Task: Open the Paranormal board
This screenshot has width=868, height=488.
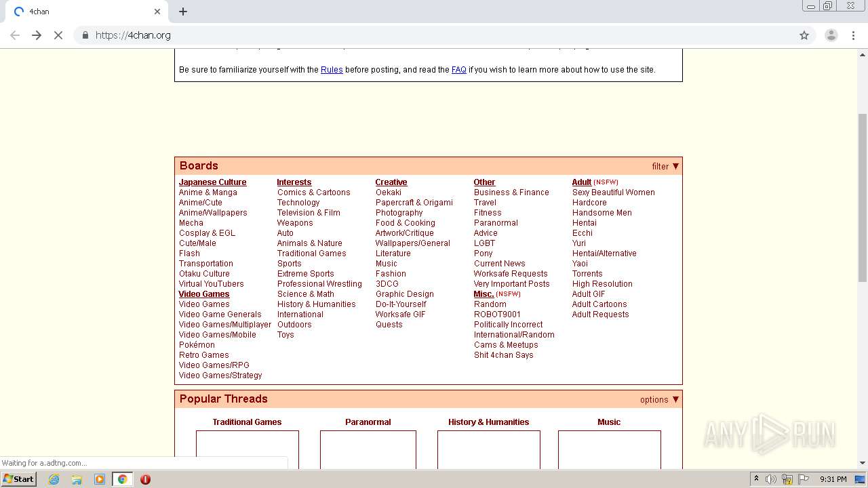Action: (x=496, y=223)
